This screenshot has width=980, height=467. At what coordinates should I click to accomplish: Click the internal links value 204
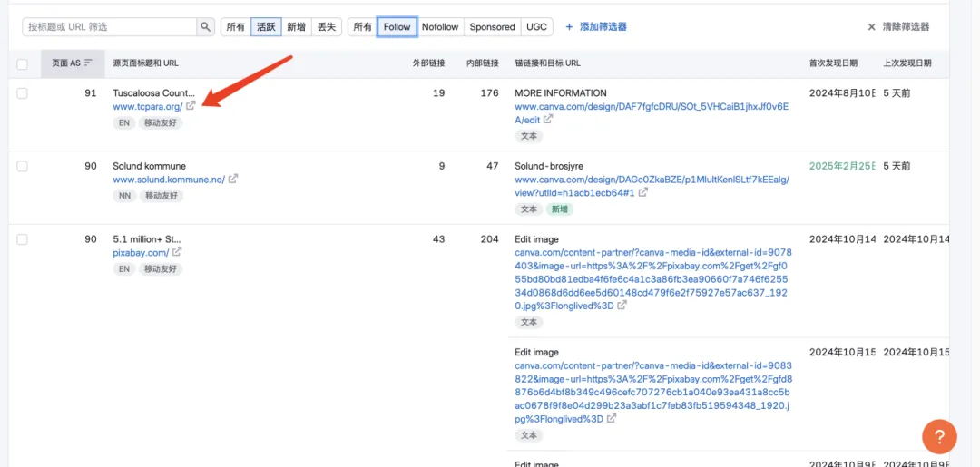(491, 239)
